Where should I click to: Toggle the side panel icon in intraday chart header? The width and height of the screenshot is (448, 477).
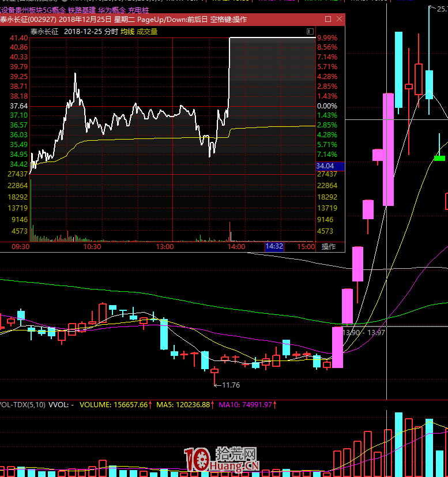pos(310,31)
